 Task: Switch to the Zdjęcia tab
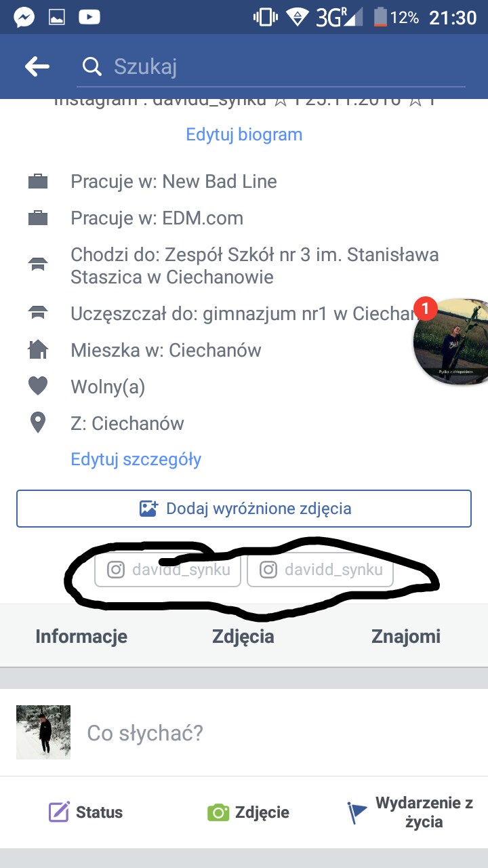pyautogui.click(x=243, y=636)
